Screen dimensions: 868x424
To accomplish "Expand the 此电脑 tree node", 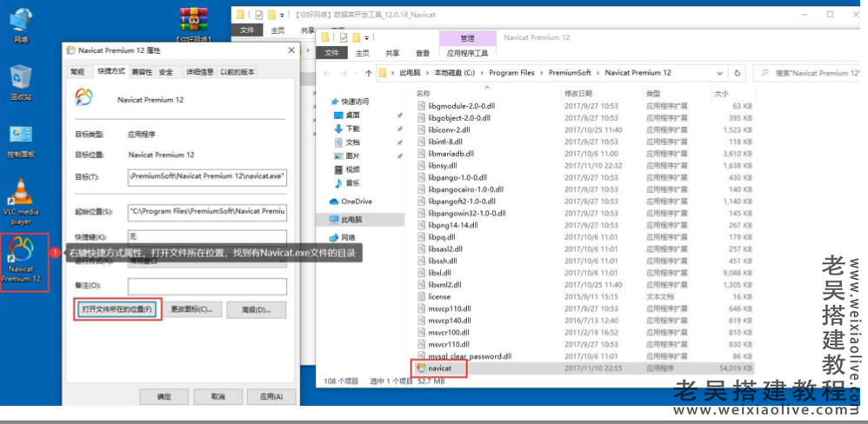I will (x=325, y=220).
